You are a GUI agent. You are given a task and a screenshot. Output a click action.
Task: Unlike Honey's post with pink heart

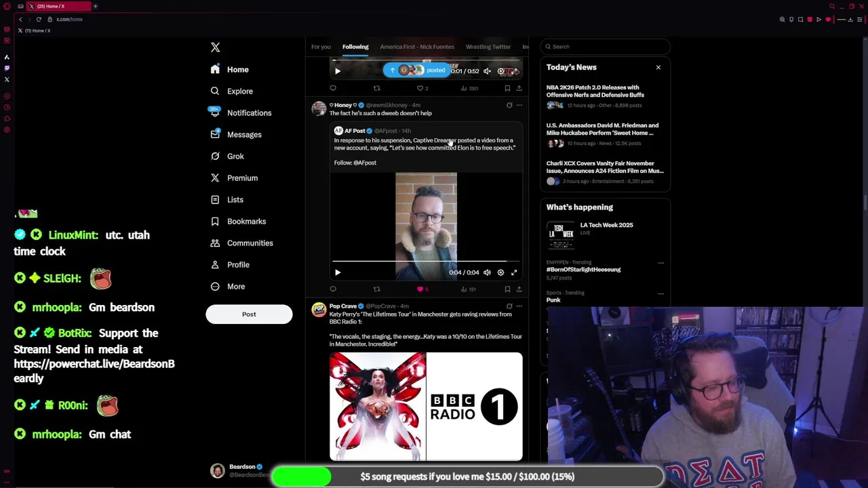coord(420,289)
